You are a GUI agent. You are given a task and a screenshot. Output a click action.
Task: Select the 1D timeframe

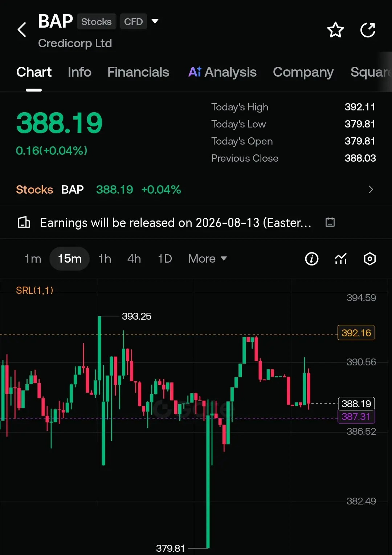165,259
